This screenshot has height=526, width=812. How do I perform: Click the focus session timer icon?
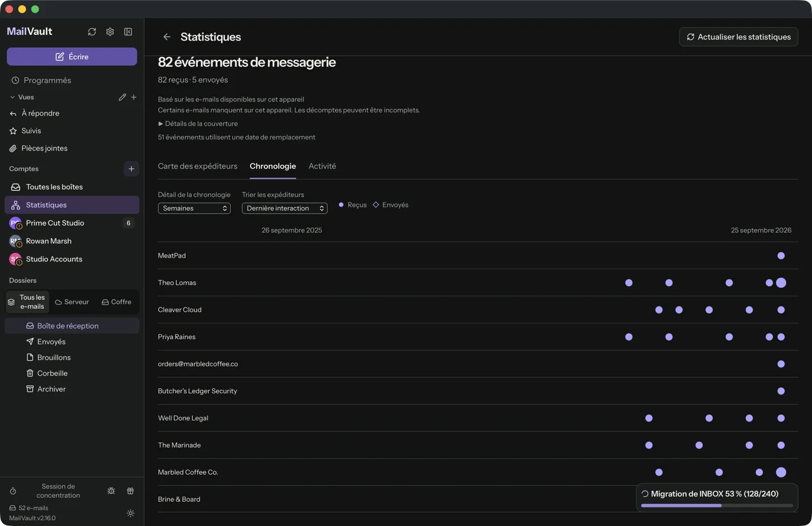coord(13,491)
